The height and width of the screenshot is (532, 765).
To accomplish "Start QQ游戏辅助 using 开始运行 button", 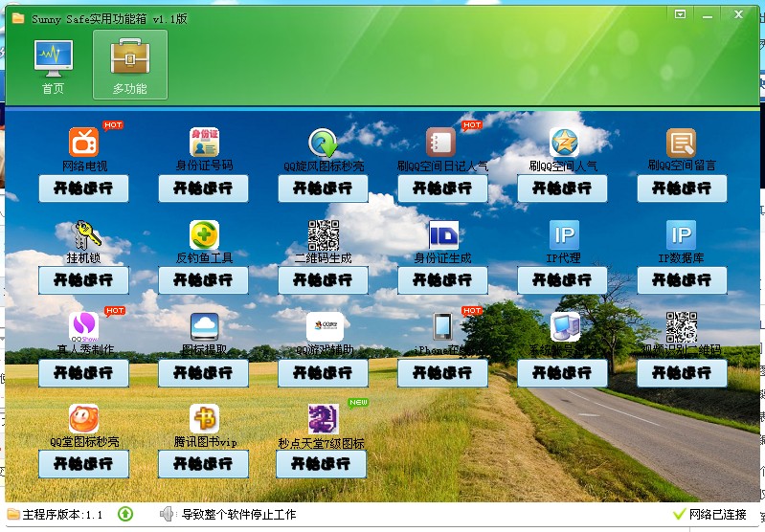I will tap(323, 373).
